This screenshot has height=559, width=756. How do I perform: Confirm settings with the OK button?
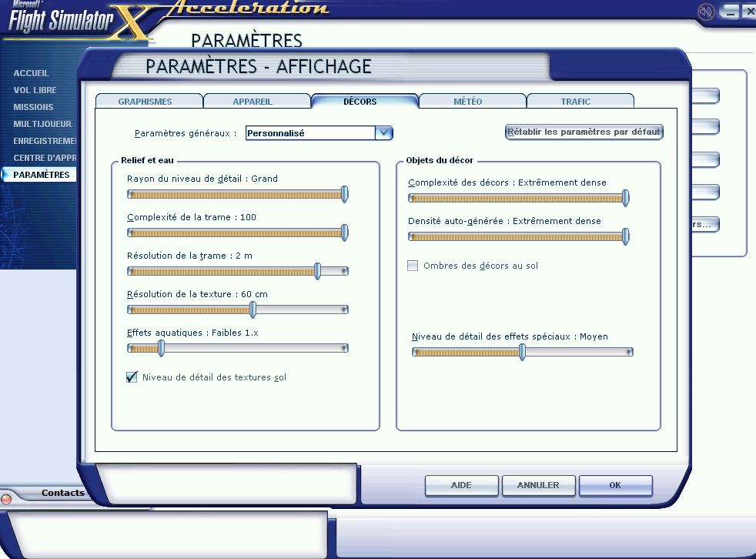pyautogui.click(x=616, y=485)
